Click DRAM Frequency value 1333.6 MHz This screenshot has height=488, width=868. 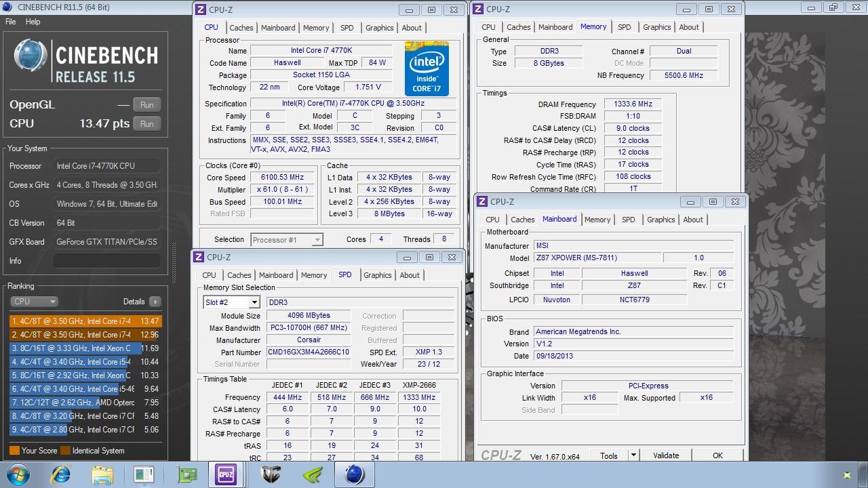tap(632, 104)
